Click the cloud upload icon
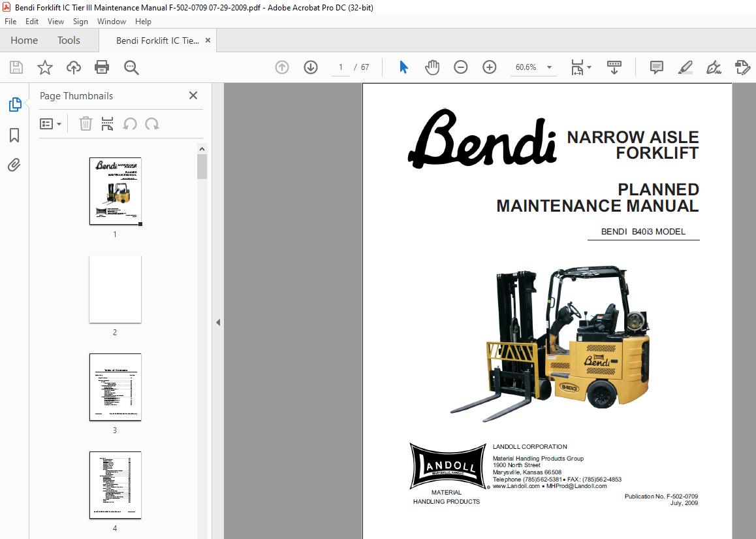The image size is (756, 539). coord(73,67)
